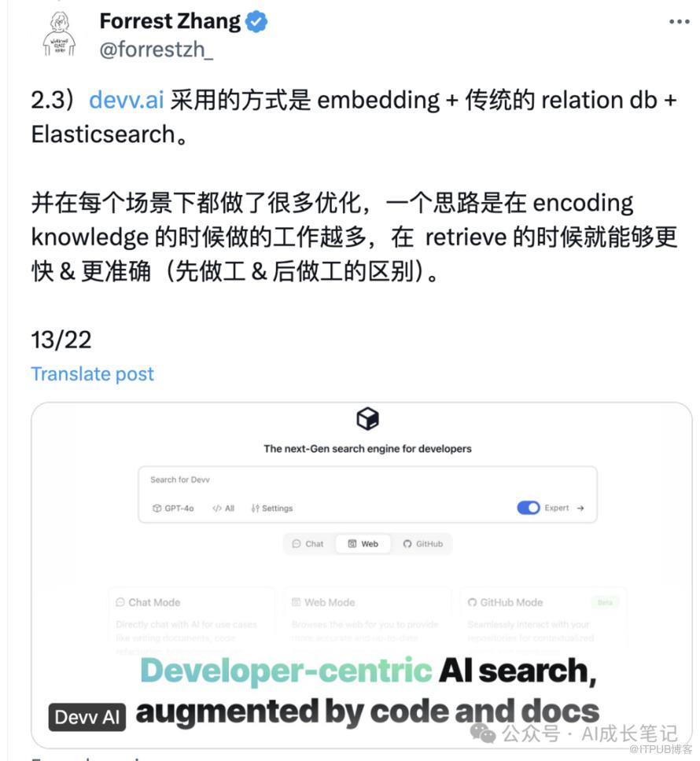Click the GitHub Mode card icon

[472, 602]
